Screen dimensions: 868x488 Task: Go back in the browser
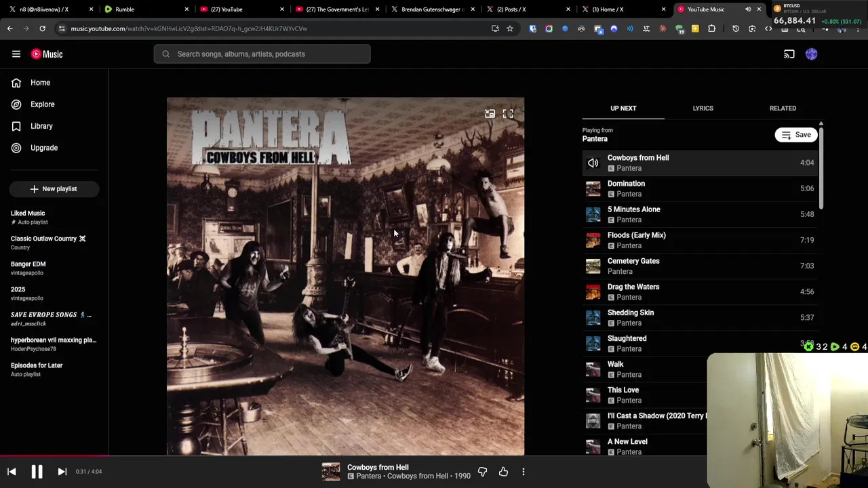[x=9, y=28]
